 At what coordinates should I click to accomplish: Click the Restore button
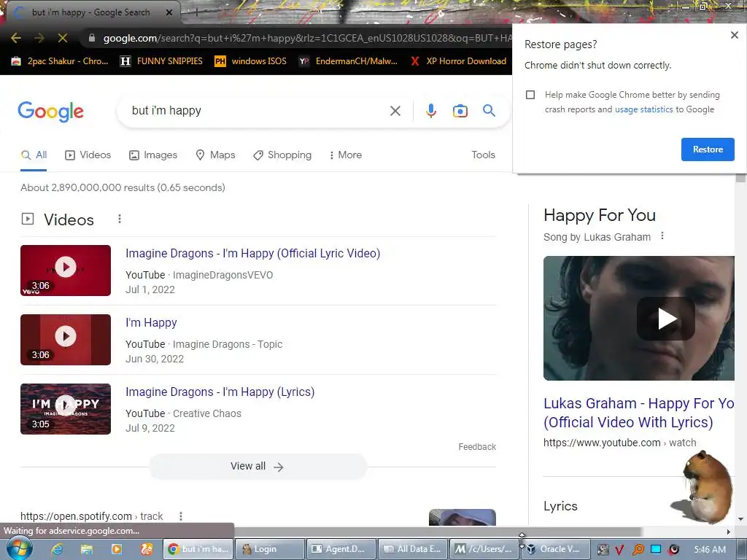708,149
